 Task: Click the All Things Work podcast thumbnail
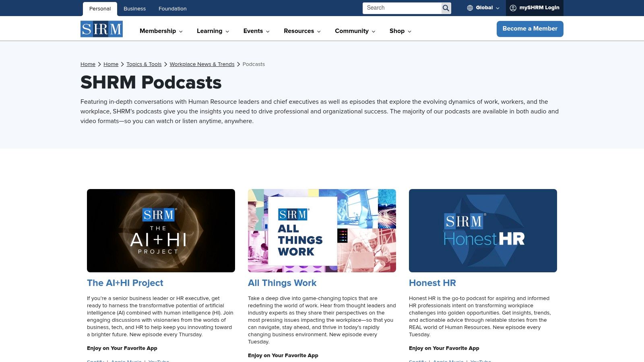pyautogui.click(x=322, y=230)
